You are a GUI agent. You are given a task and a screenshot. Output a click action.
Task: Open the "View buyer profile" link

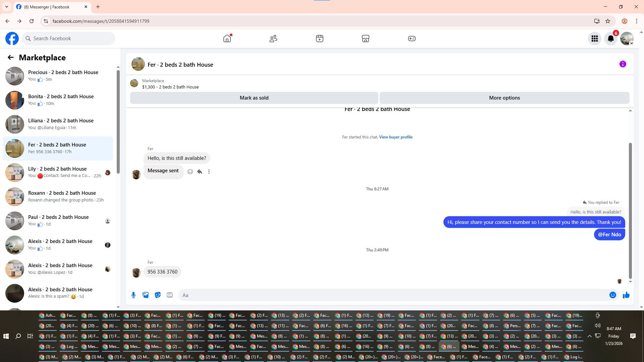396,137
